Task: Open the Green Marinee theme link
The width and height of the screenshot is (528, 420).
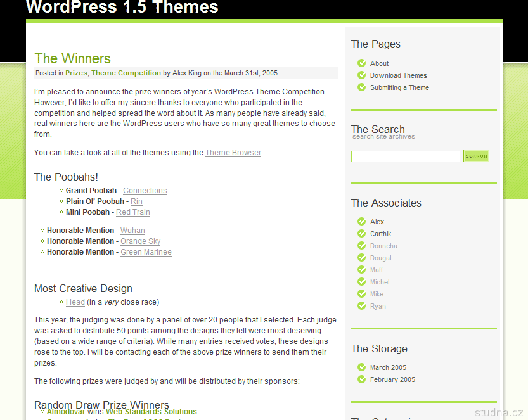Action: [146, 252]
